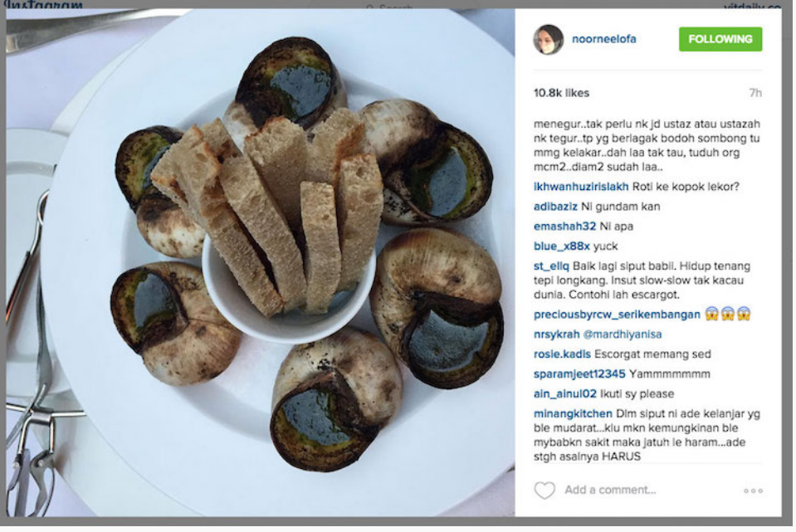Open the three-dot more options menu
This screenshot has width=796, height=532.
click(753, 491)
